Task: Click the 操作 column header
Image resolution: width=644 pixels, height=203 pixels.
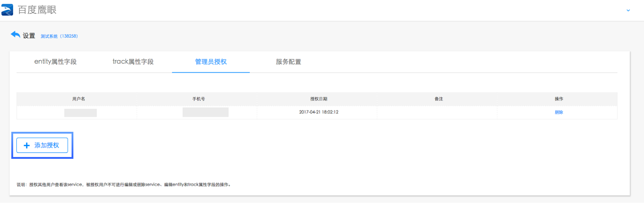Action: (x=559, y=99)
